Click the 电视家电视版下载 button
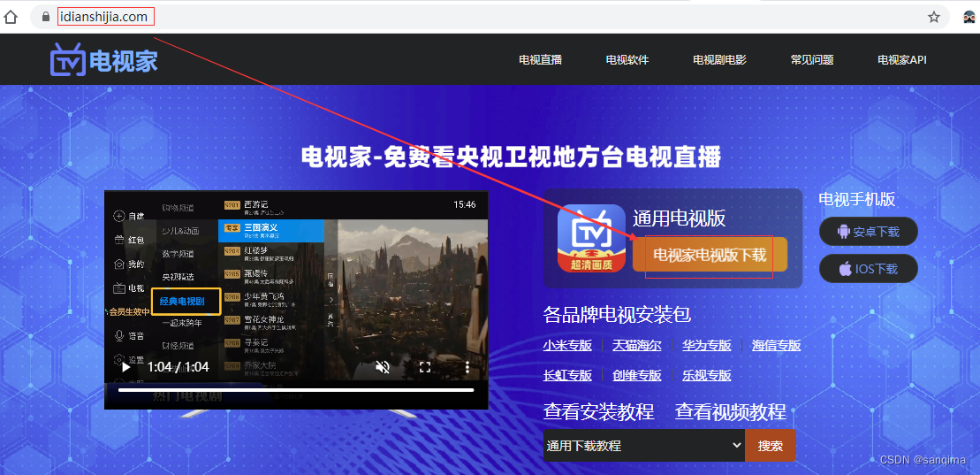Screen dimensions: 980x475 pos(710,255)
